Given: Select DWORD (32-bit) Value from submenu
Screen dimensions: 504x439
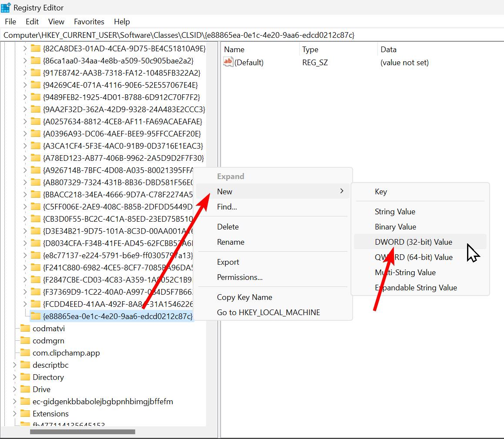Looking at the screenshot, I should 414,242.
